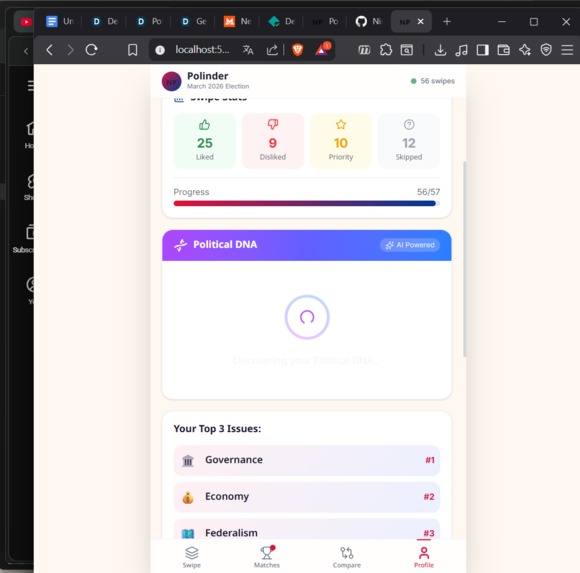Click the Polinder app title text
580x573 pixels.
208,76
